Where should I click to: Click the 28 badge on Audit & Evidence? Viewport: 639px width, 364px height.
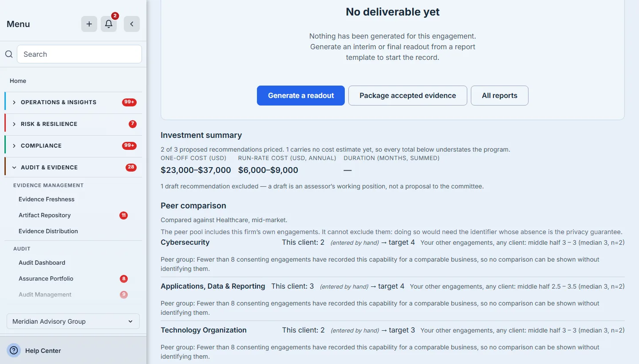point(131,167)
